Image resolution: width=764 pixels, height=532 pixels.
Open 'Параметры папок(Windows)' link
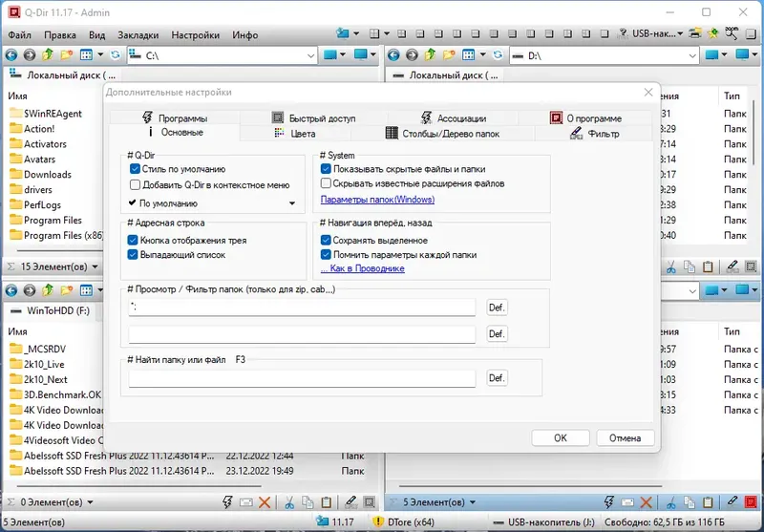click(x=377, y=200)
